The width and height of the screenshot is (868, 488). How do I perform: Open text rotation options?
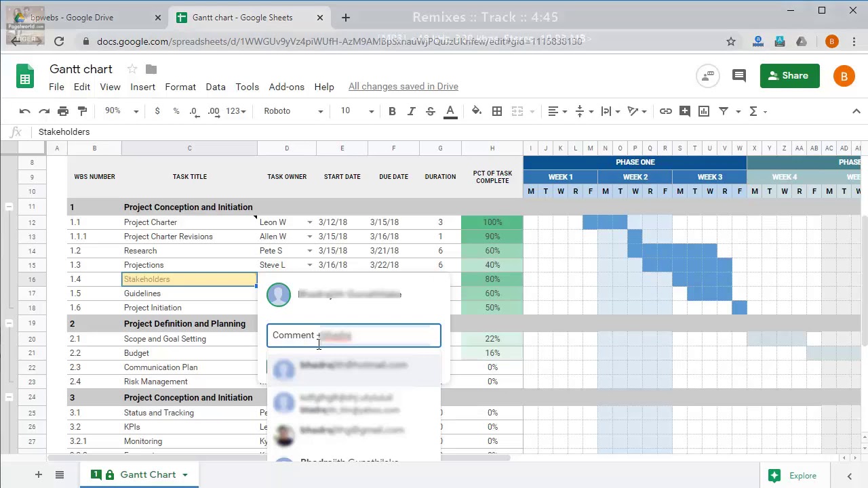tap(637, 111)
